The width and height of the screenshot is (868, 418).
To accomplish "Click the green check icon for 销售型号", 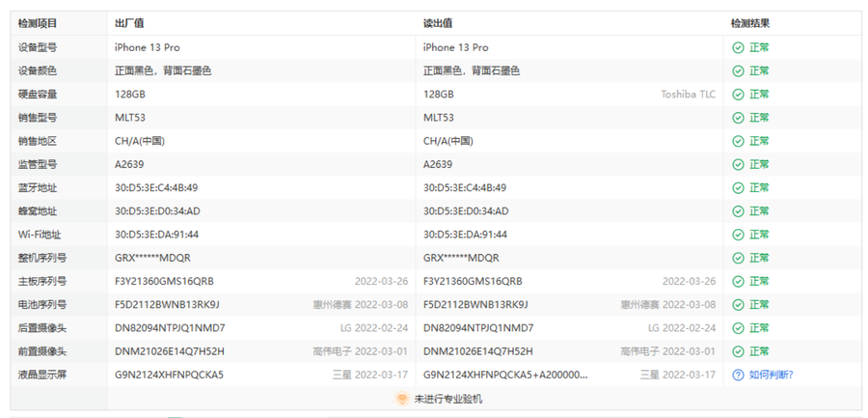I will point(738,118).
